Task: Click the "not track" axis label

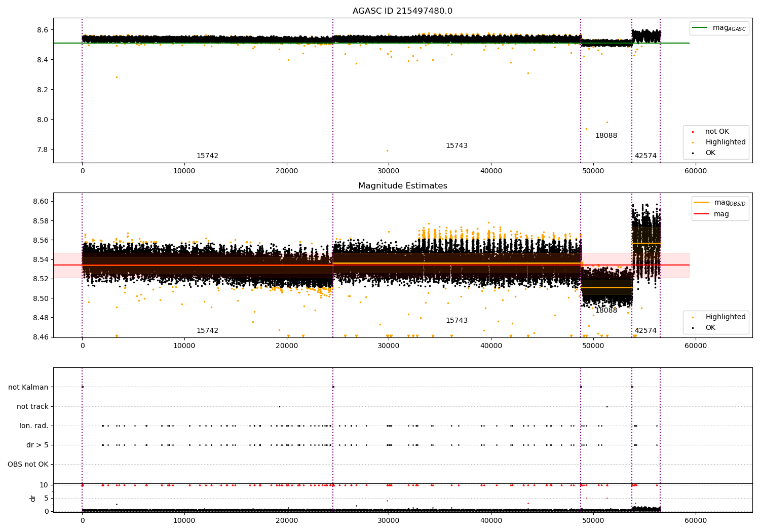Action: point(32,407)
